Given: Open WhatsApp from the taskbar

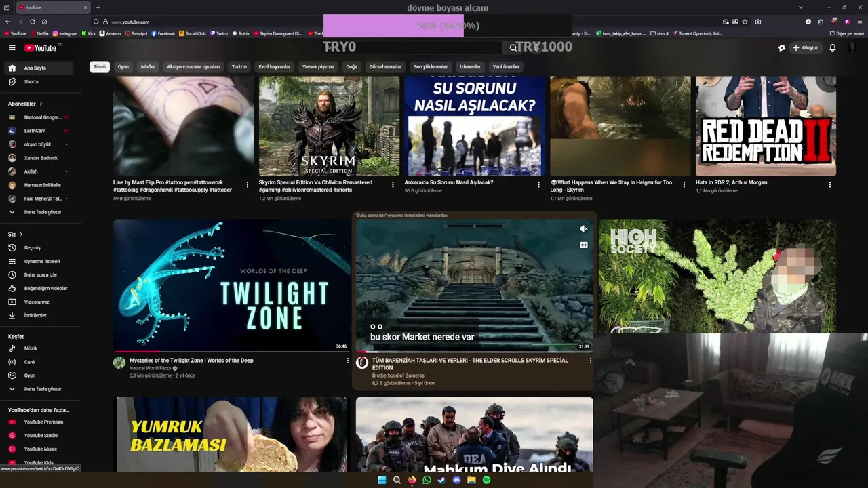Looking at the screenshot, I should pos(427,480).
